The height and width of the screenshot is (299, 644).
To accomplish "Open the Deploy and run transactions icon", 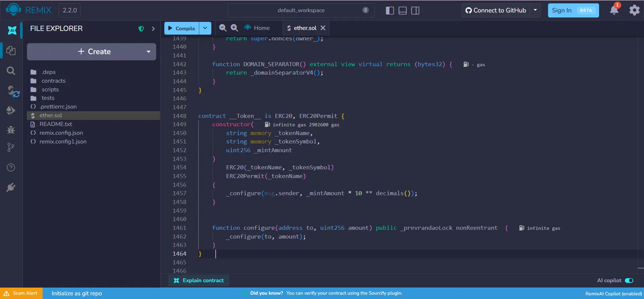I will click(11, 110).
